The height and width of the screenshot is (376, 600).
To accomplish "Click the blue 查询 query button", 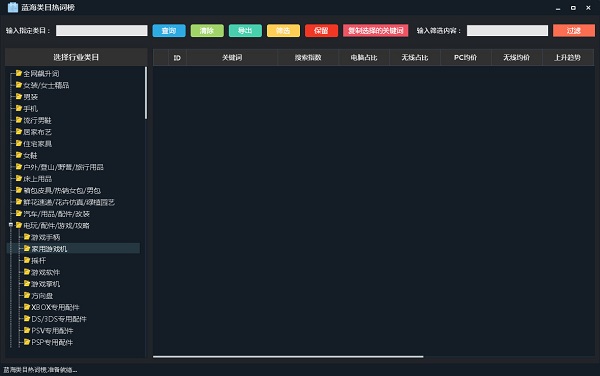I will [169, 31].
